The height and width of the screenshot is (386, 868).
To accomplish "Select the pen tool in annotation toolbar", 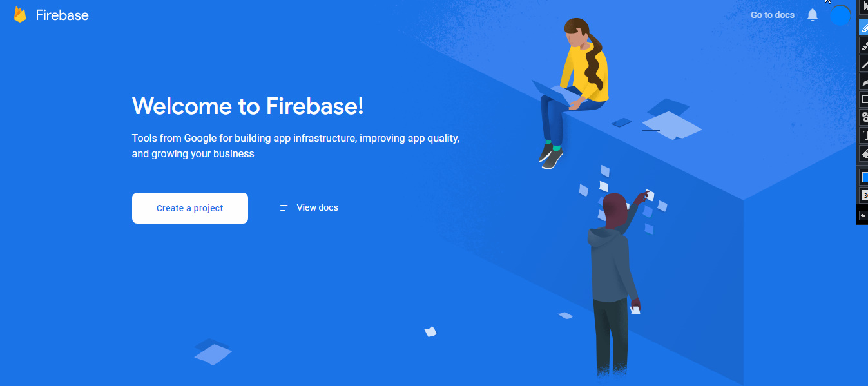I will [x=863, y=27].
